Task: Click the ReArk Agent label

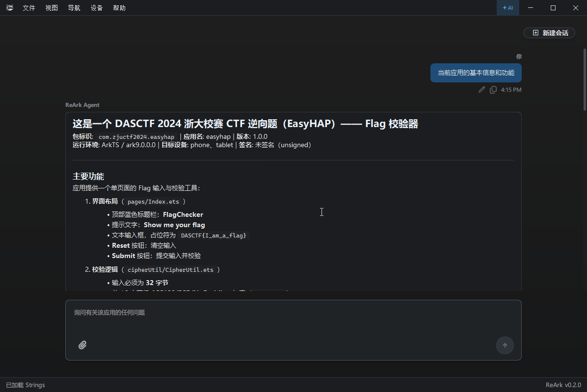Action: pyautogui.click(x=82, y=105)
